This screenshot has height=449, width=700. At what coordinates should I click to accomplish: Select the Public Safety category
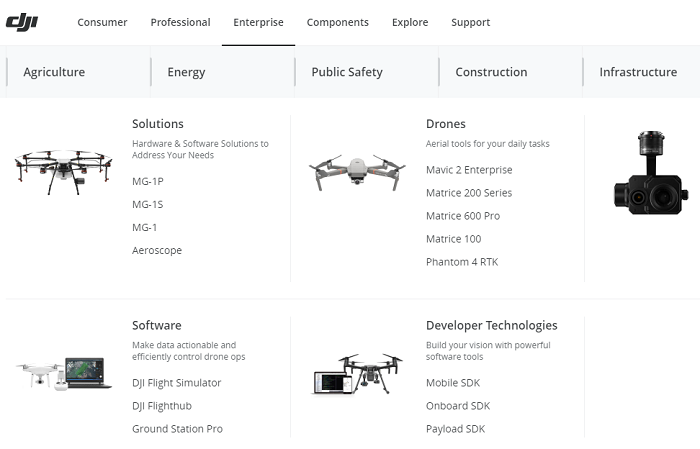[x=347, y=72]
